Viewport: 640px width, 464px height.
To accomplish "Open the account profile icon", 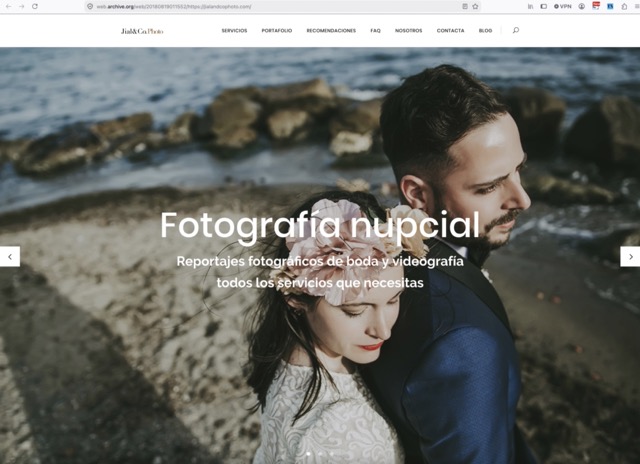I will point(582,7).
